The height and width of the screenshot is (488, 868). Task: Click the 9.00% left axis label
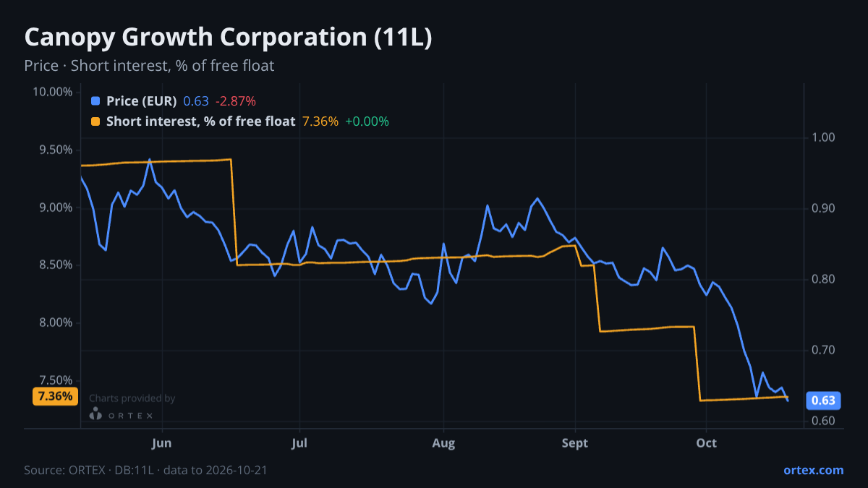tap(55, 207)
